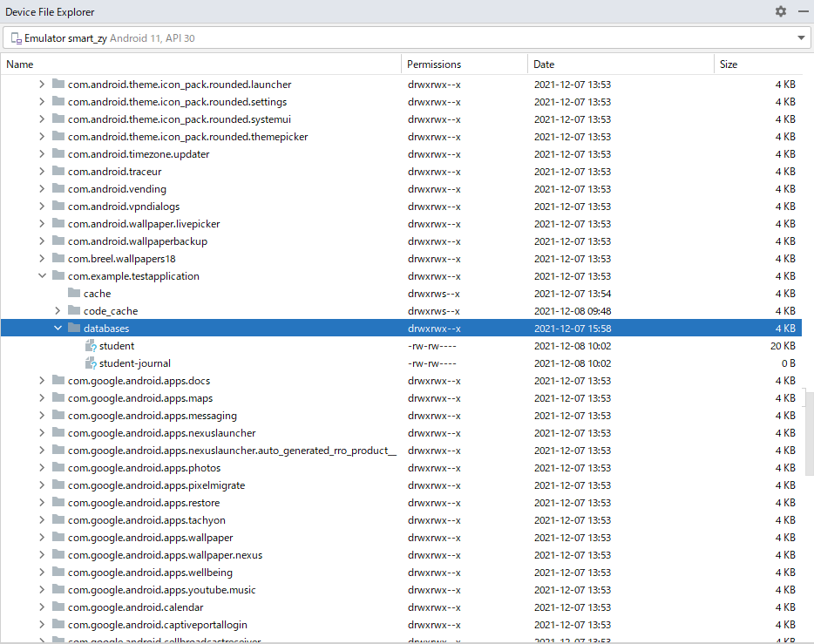Open the Device File Explorer settings gear
This screenshot has width=814, height=644.
(x=780, y=11)
